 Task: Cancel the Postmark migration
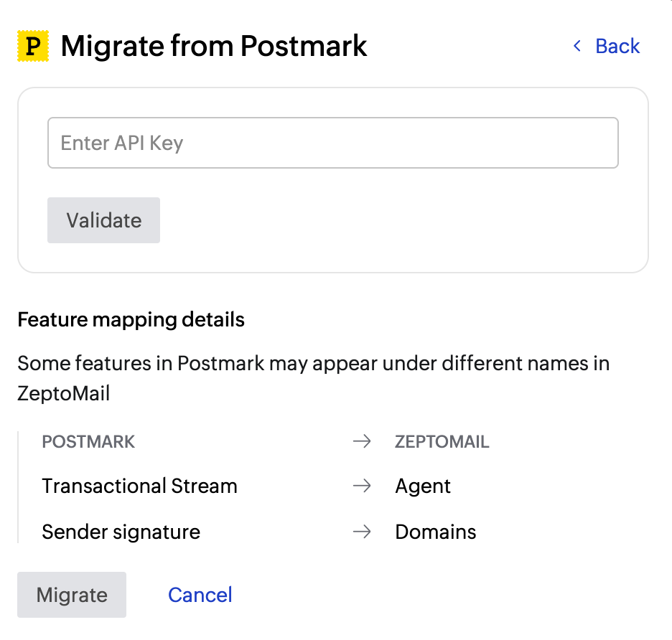coord(200,595)
